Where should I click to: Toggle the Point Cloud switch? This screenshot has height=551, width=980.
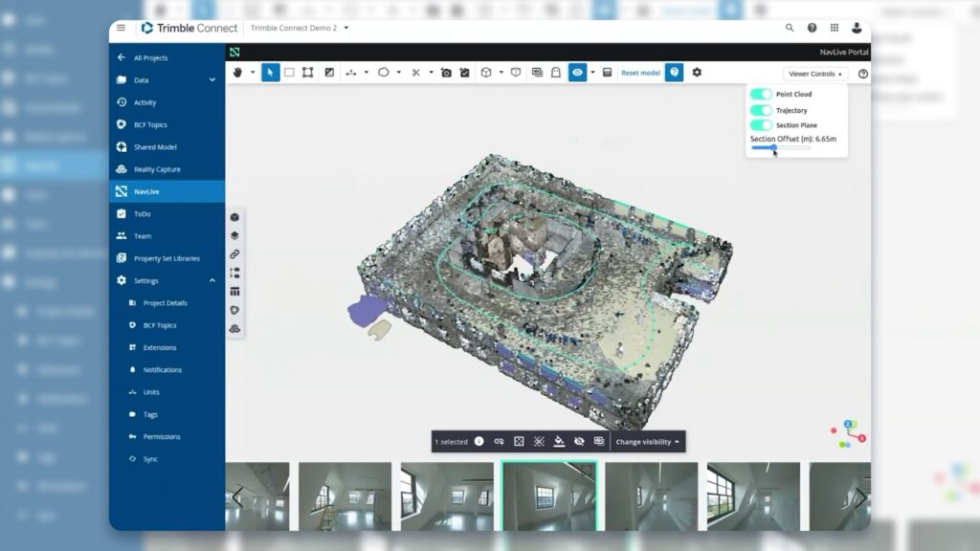click(x=761, y=95)
